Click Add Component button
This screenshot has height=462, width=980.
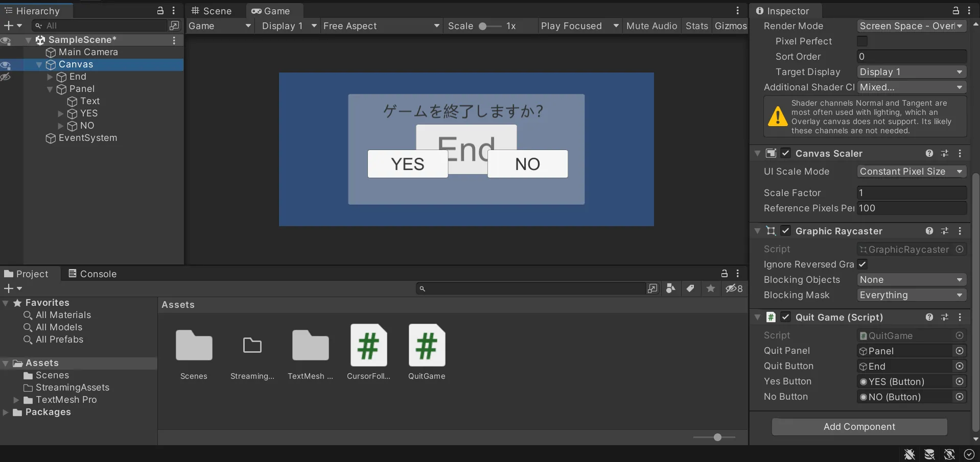[x=859, y=427]
